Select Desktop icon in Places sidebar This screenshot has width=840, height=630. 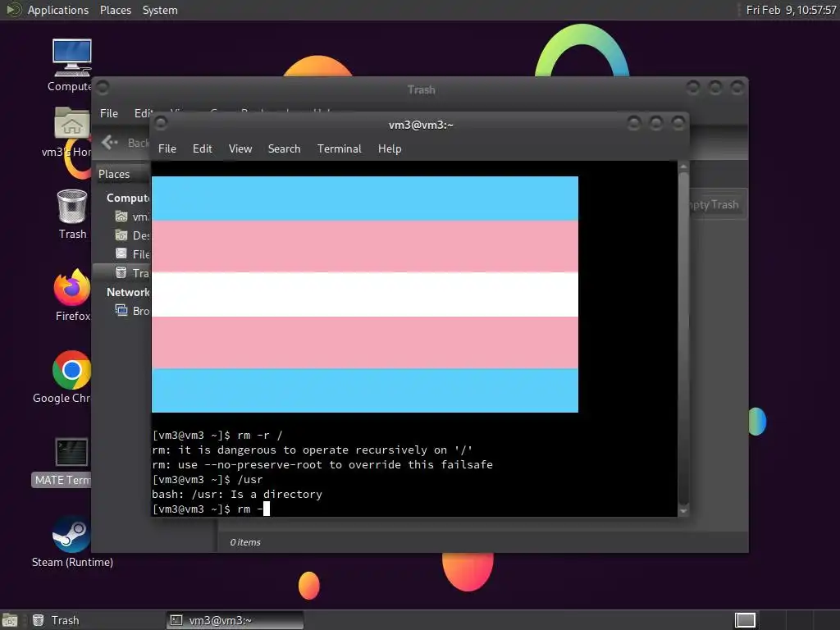tap(121, 235)
